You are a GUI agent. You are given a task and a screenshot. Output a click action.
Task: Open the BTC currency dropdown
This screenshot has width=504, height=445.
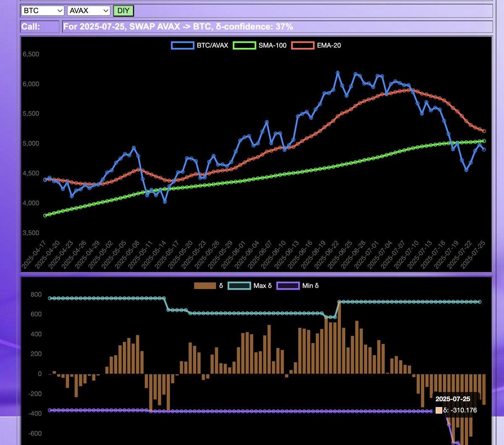tap(42, 11)
